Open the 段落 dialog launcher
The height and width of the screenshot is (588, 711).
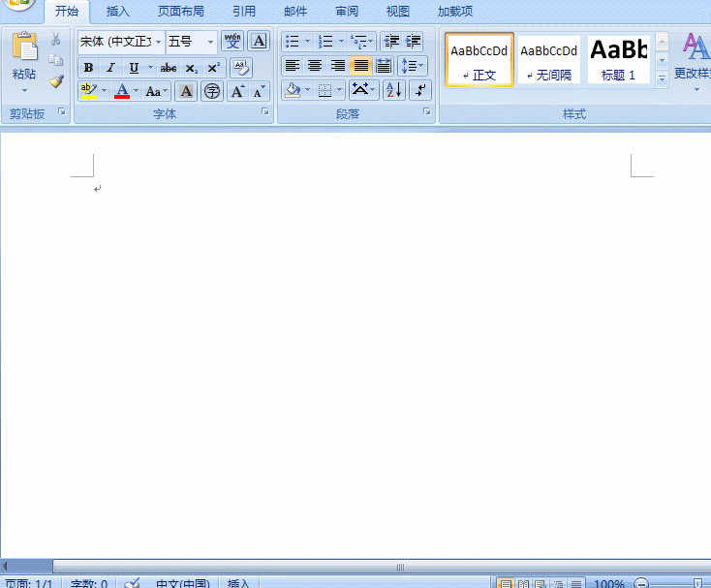pos(427,111)
